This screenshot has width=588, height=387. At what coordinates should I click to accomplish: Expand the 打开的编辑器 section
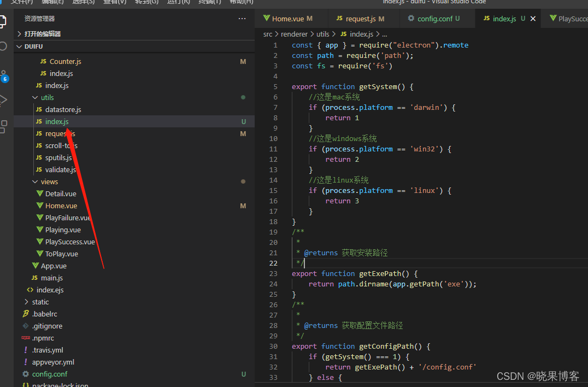pyautogui.click(x=134, y=34)
